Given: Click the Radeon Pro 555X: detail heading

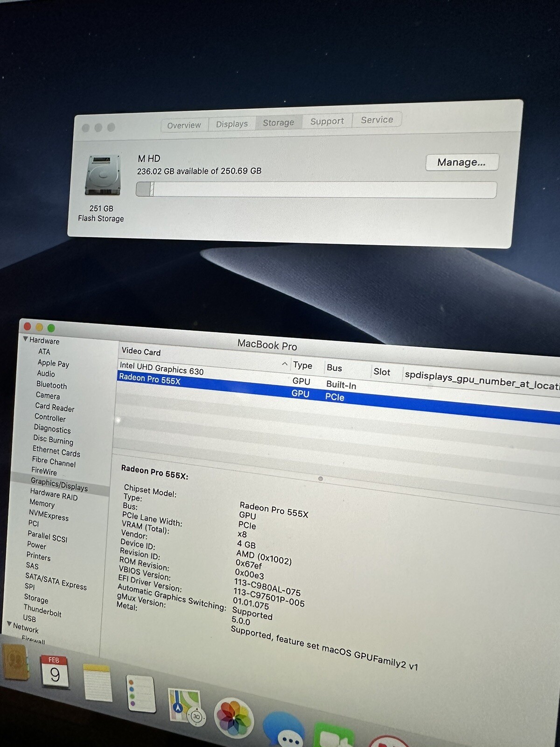Looking at the screenshot, I should coord(154,472).
